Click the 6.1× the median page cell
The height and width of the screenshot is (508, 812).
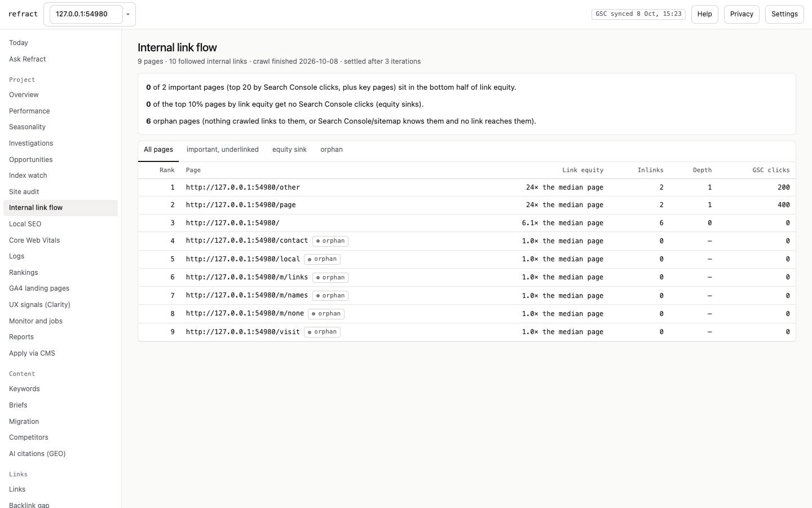[x=562, y=223]
